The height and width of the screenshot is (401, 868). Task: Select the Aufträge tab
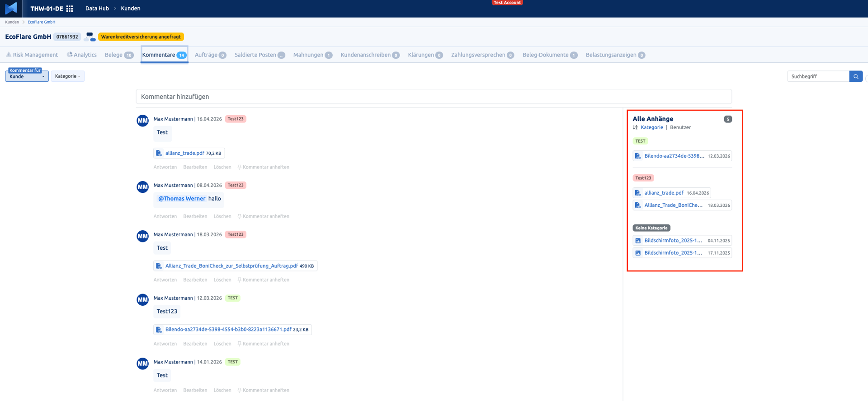pos(211,55)
